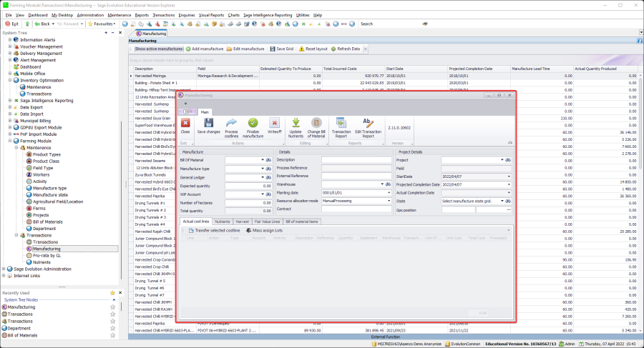The height and width of the screenshot is (348, 644).
Task: Click the Add manufacture button
Action: tap(206, 49)
